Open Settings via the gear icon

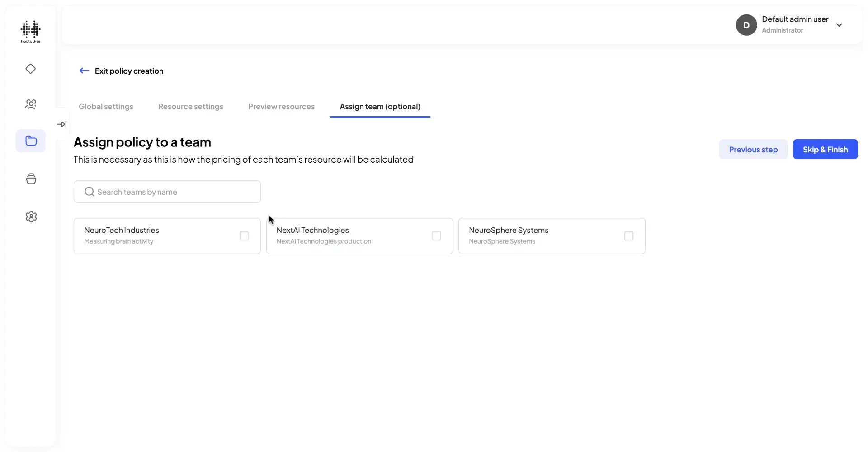point(30,217)
